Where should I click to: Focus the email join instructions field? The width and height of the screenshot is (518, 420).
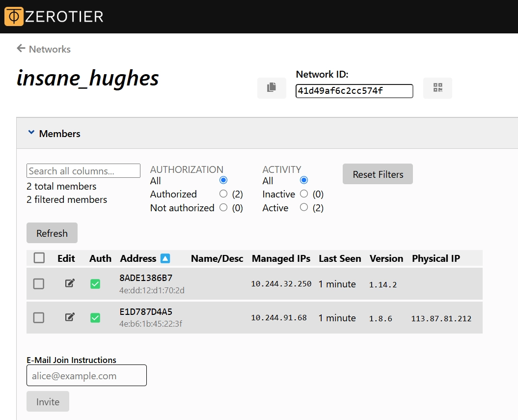[86, 375]
